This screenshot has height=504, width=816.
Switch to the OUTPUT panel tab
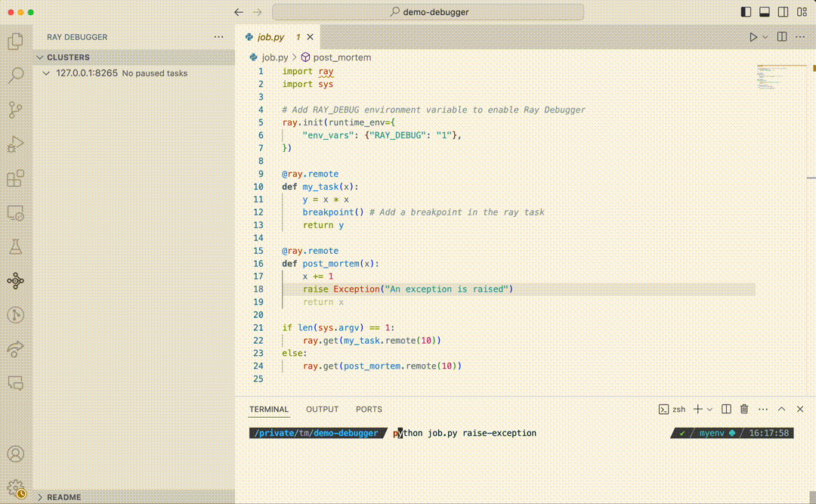point(322,409)
